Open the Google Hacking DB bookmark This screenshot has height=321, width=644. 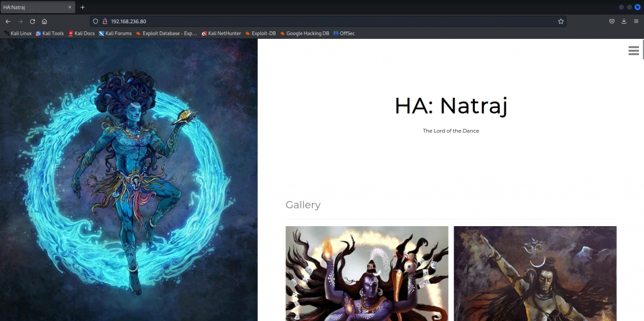pyautogui.click(x=304, y=33)
